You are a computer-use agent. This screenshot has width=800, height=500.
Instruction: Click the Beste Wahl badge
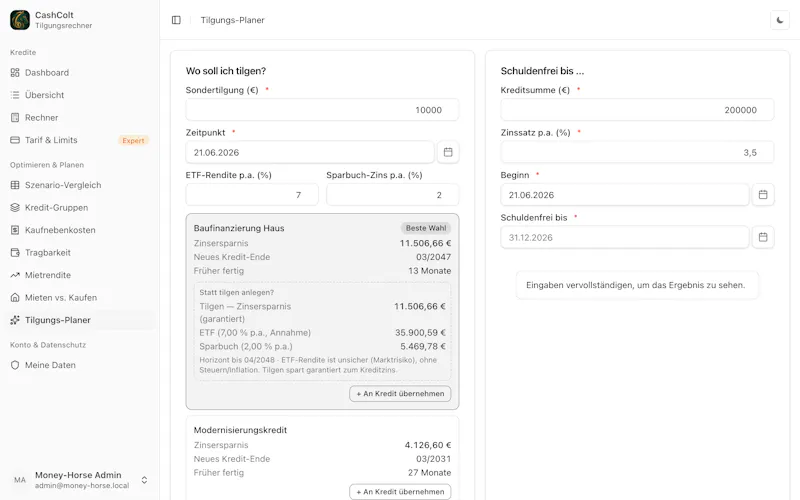(x=426, y=228)
